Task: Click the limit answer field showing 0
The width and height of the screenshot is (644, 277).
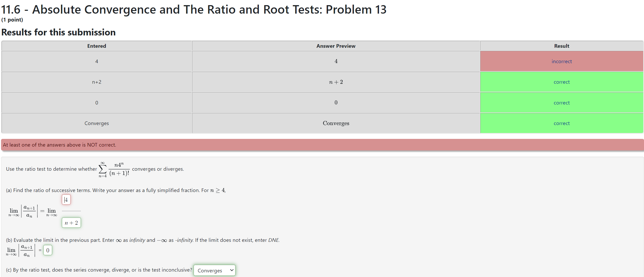Action: 48,250
